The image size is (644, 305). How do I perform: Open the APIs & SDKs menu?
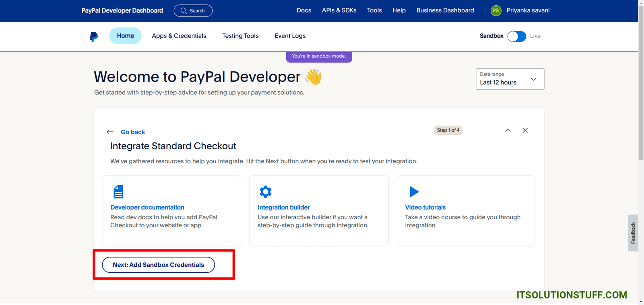point(339,10)
